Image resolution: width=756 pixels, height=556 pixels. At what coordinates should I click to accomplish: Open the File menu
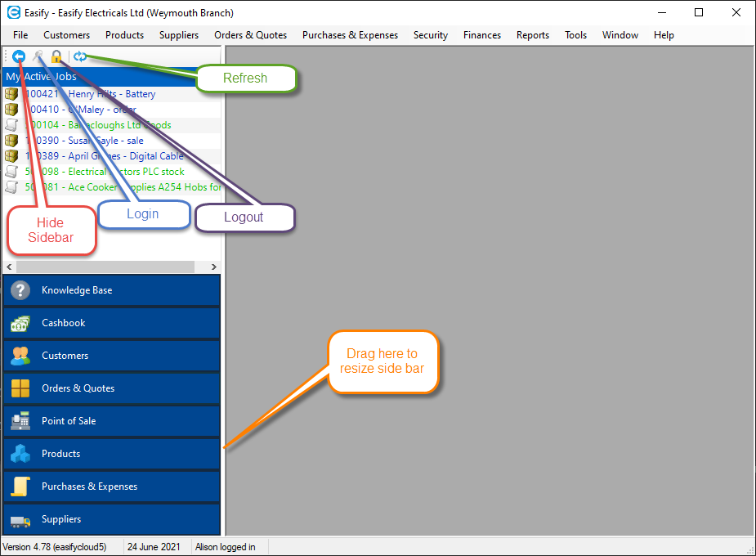coord(20,35)
